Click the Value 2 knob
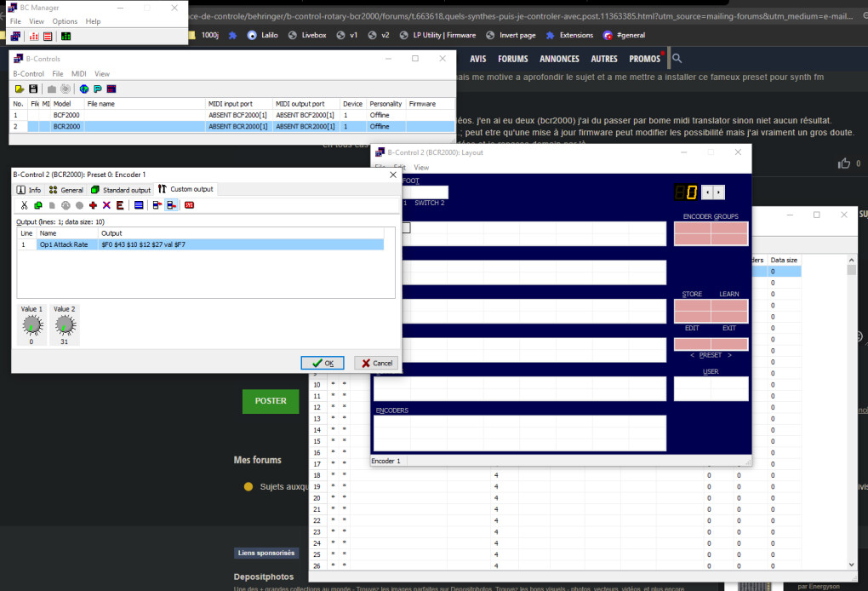Image resolution: width=868 pixels, height=591 pixels. click(x=65, y=325)
